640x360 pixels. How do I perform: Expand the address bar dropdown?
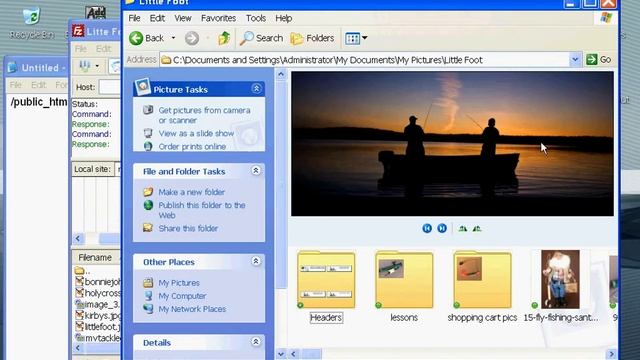[x=575, y=60]
